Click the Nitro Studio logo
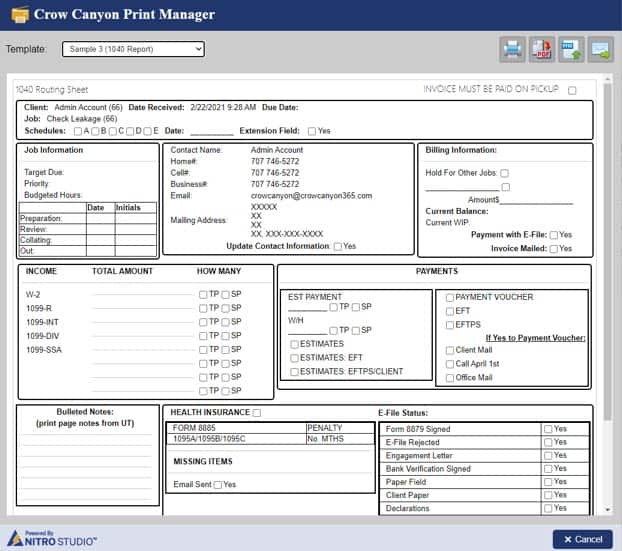Viewport: 622px width, 551px height. (52, 539)
